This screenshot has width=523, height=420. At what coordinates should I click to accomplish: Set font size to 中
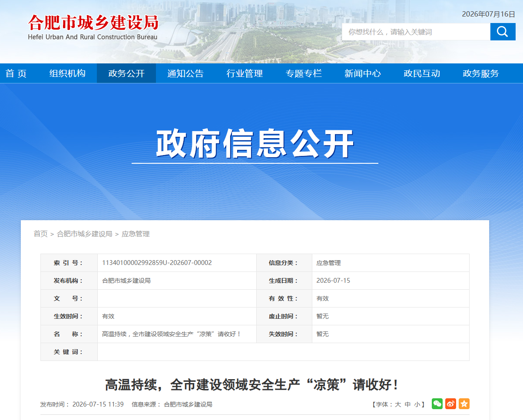[x=407, y=404]
